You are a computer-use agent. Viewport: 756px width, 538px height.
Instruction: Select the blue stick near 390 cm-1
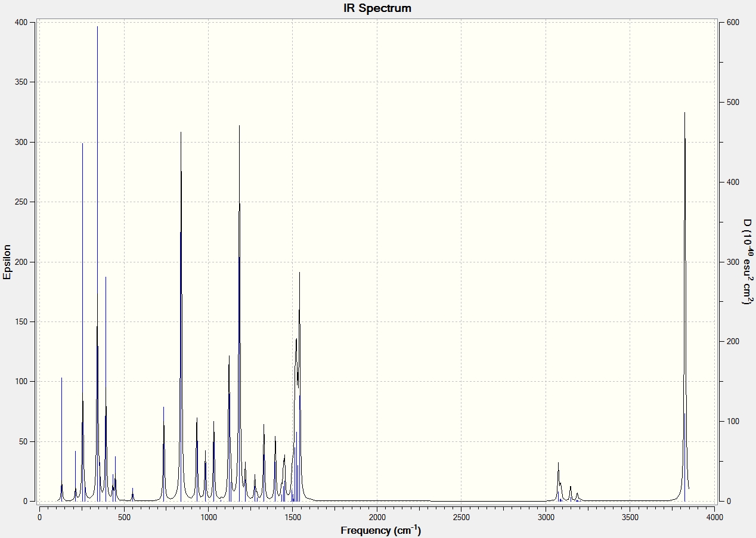click(x=106, y=277)
